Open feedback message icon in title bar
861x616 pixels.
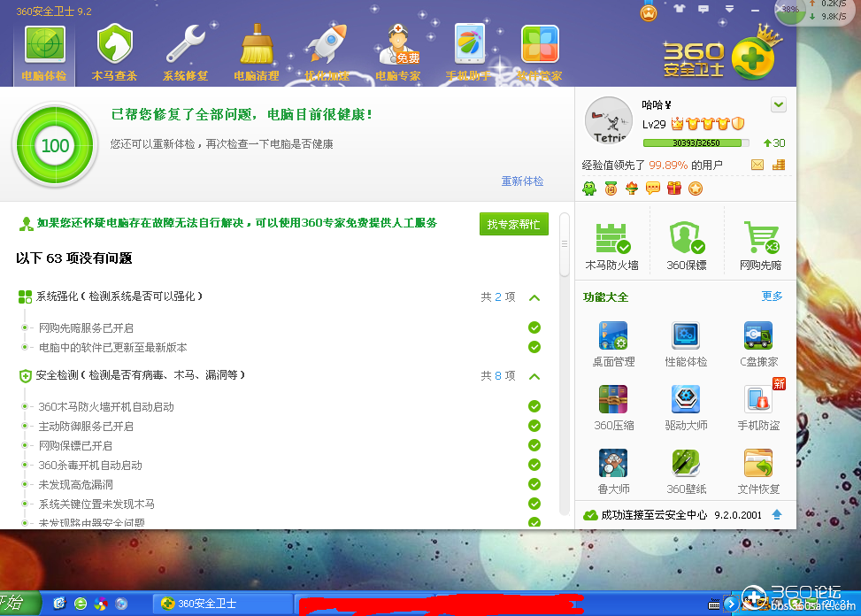[703, 9]
